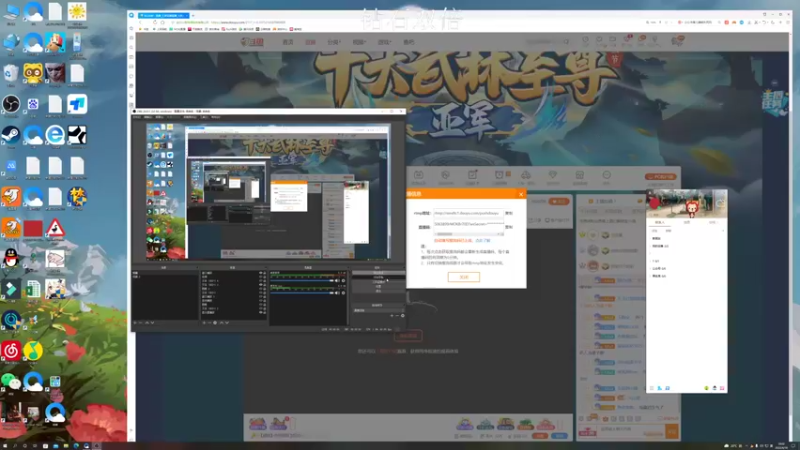Adjust first volume slider in OBS mixer

tap(302, 280)
